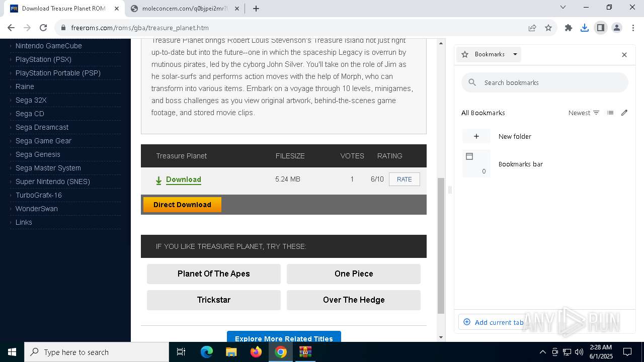The height and width of the screenshot is (362, 644).
Task: Click the scrollbar up arrow
Action: [x=441, y=43]
